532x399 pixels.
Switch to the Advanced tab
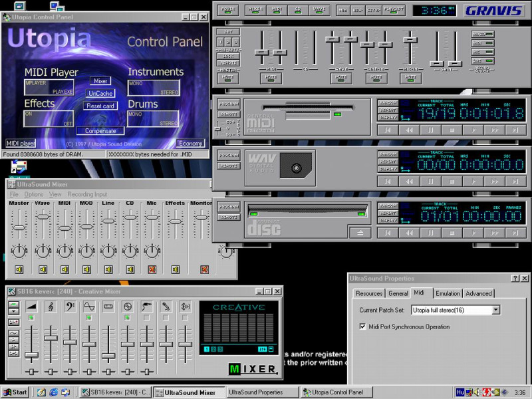(x=478, y=293)
